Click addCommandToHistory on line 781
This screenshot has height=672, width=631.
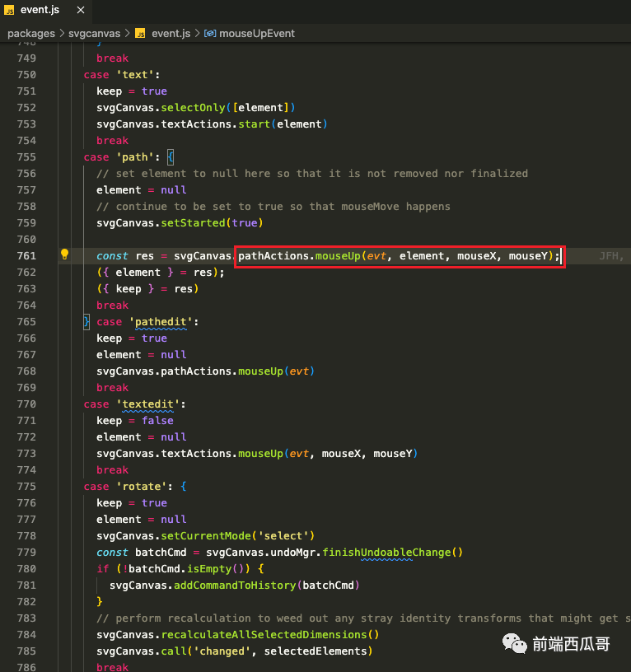click(235, 586)
